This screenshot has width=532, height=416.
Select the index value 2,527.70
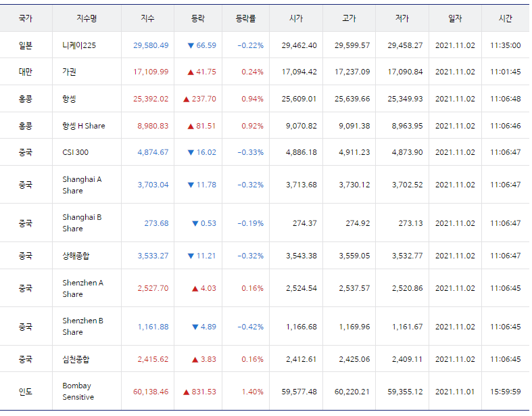click(153, 288)
